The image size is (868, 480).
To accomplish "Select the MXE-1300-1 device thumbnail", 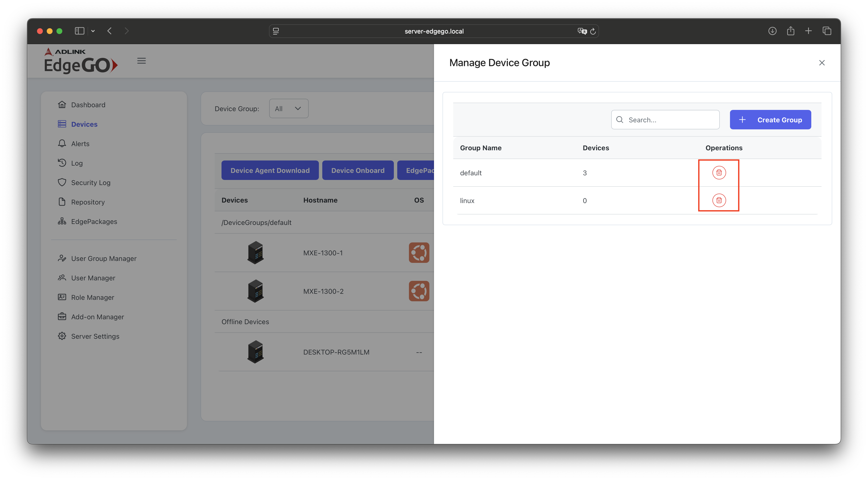I will click(x=255, y=253).
